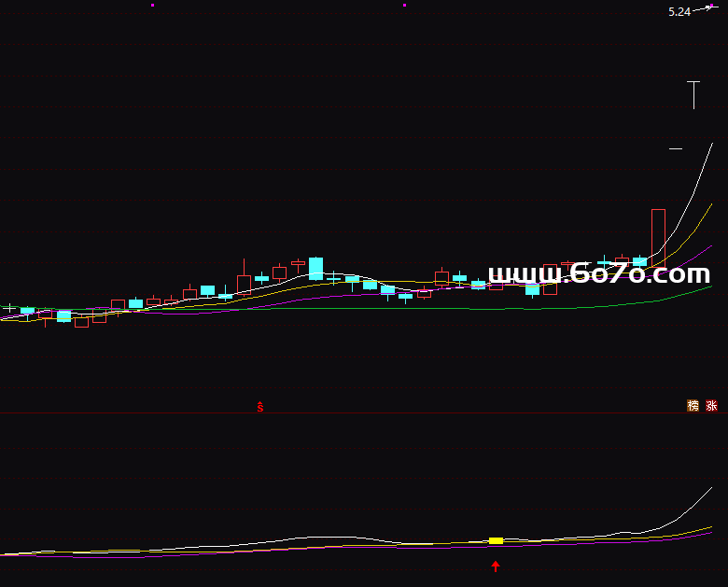Select the largest cyan candlestick at the mid-chart peak
This screenshot has width=728, height=587.
click(x=315, y=268)
